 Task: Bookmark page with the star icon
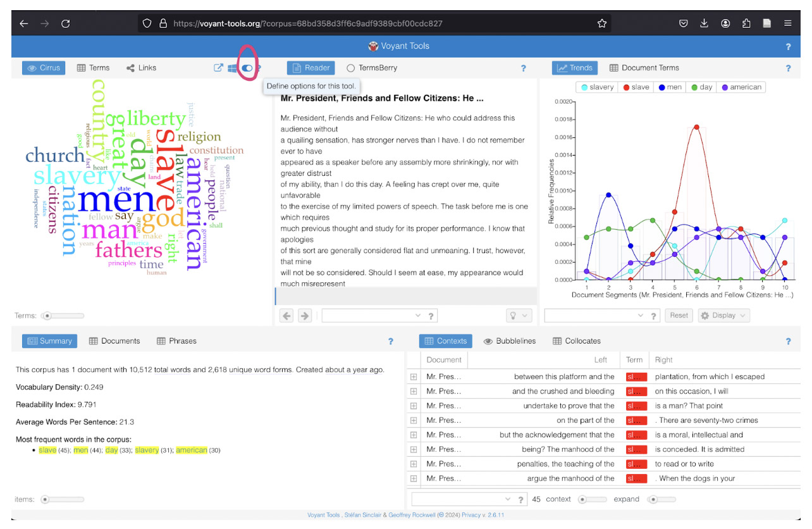[x=602, y=23]
